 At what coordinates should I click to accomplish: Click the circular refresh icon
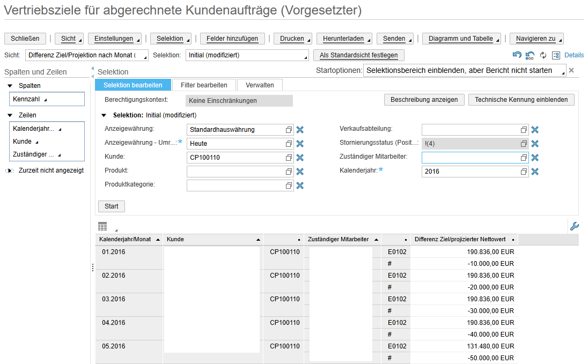click(543, 55)
